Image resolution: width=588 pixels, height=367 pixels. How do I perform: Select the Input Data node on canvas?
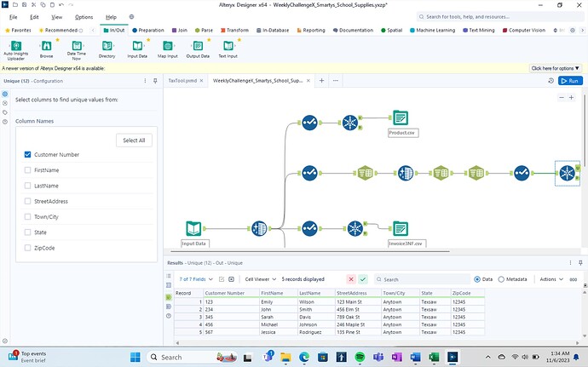coord(194,228)
